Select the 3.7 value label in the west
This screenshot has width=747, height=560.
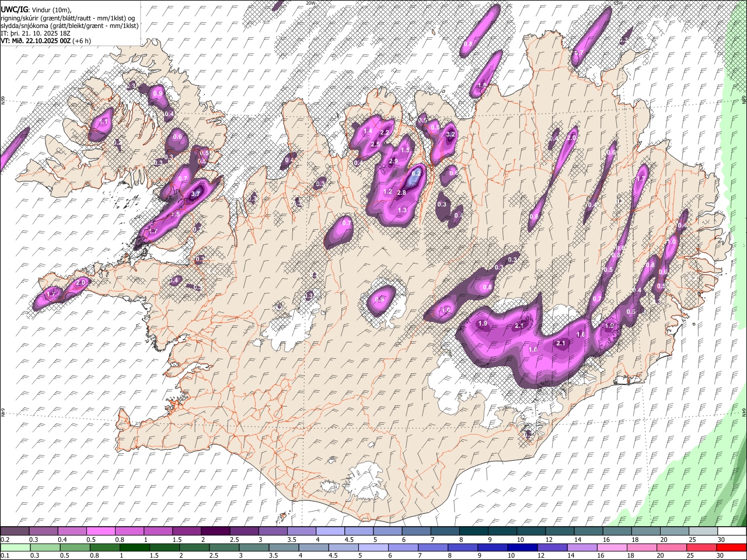pyautogui.click(x=196, y=194)
